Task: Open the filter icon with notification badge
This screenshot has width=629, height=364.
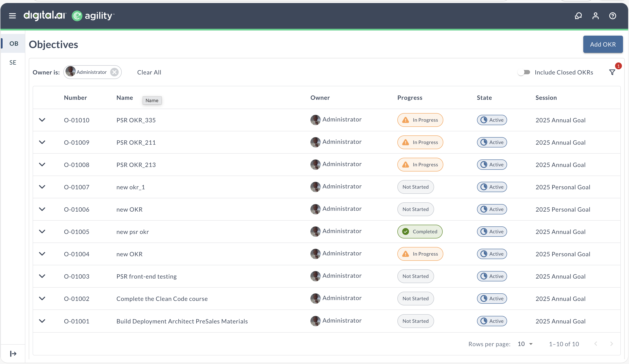Action: point(612,72)
